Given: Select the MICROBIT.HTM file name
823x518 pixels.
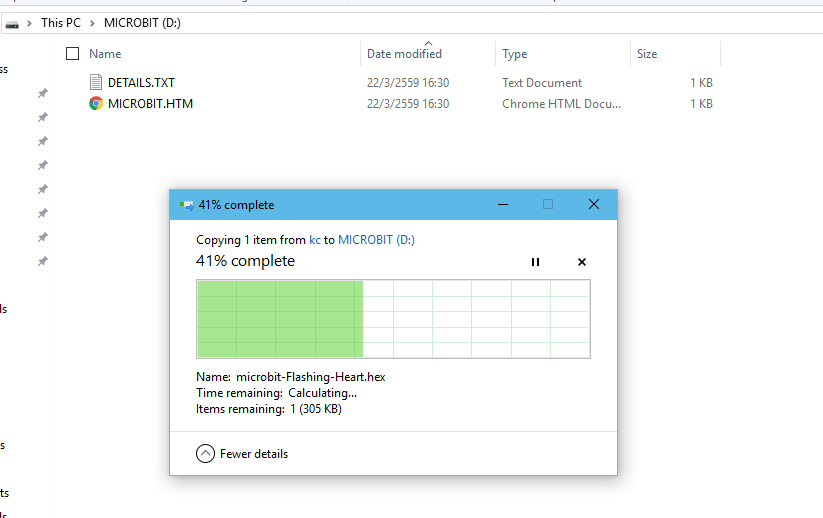Looking at the screenshot, I should pyautogui.click(x=150, y=103).
